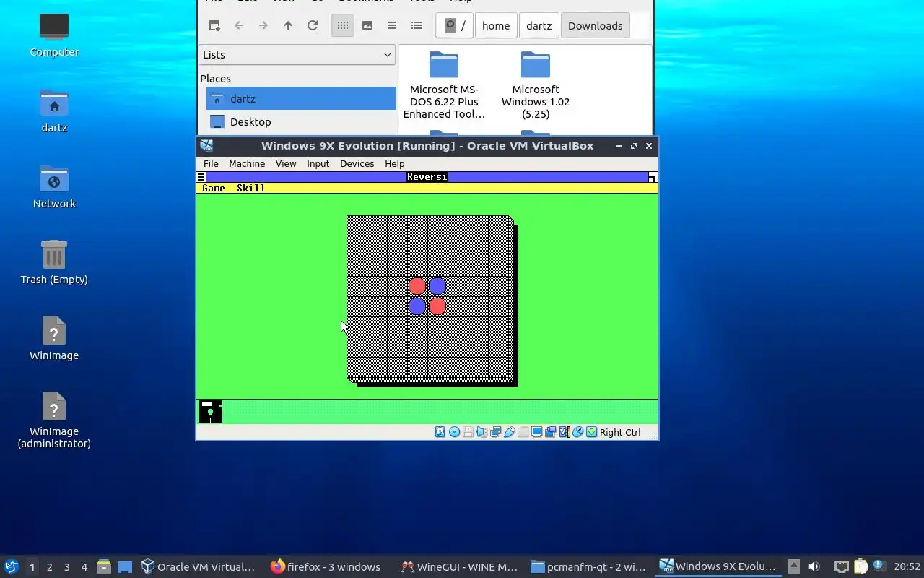Click the blue disc on the Reversi board's upper row
924x578 pixels.
point(437,287)
